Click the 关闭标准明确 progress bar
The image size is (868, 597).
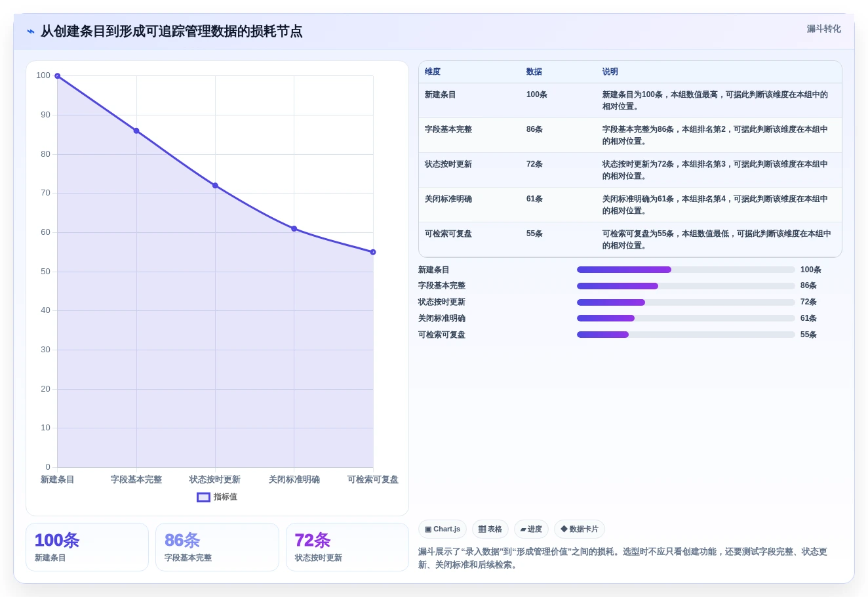pyautogui.click(x=686, y=318)
